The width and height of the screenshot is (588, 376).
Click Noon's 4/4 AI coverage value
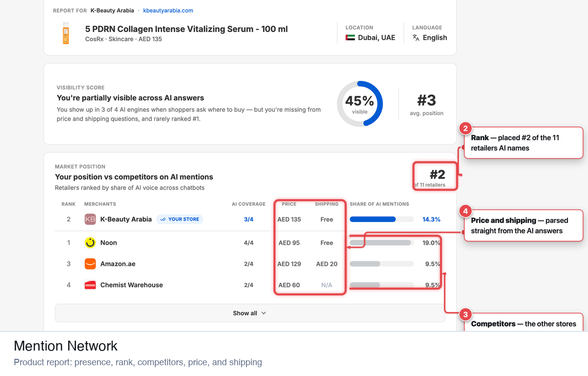click(249, 243)
